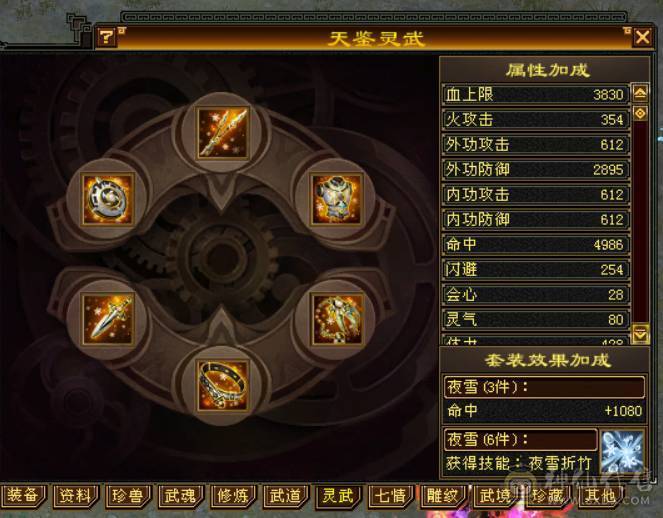Click the studded ring slot icon

point(222,385)
